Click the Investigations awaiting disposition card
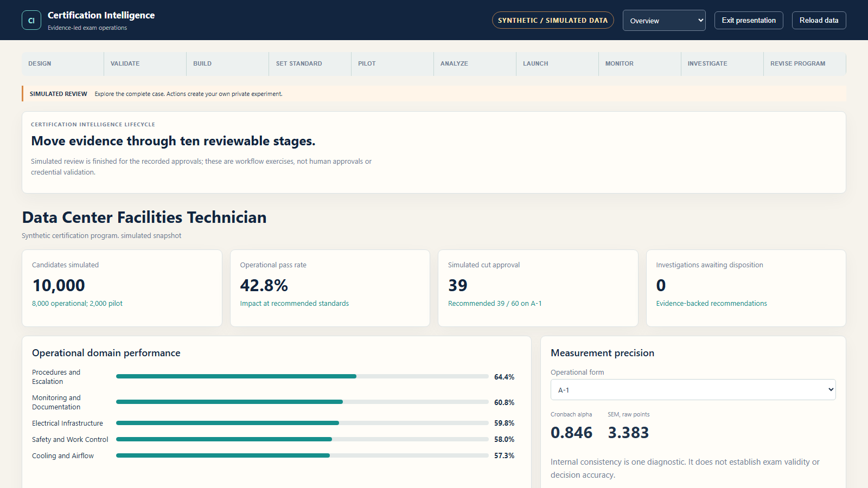Image resolution: width=868 pixels, height=488 pixels. (746, 288)
